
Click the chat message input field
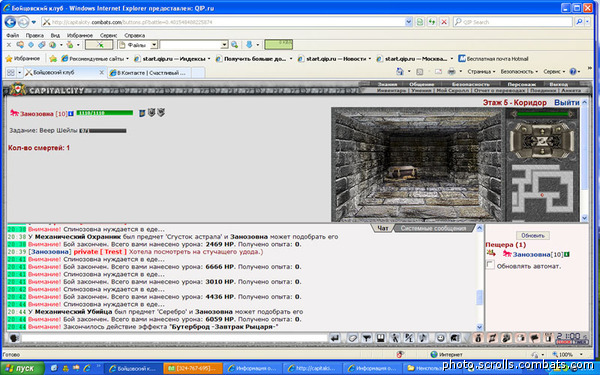174,338
